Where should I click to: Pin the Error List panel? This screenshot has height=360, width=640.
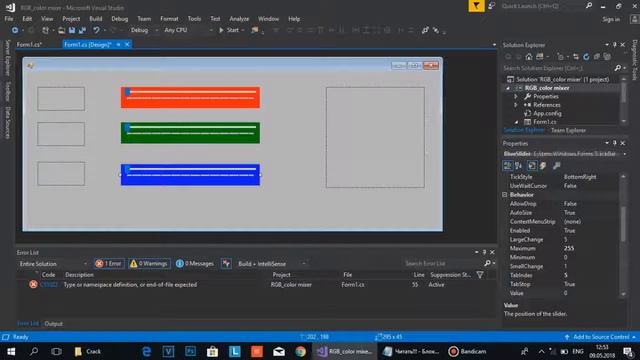pos(484,252)
